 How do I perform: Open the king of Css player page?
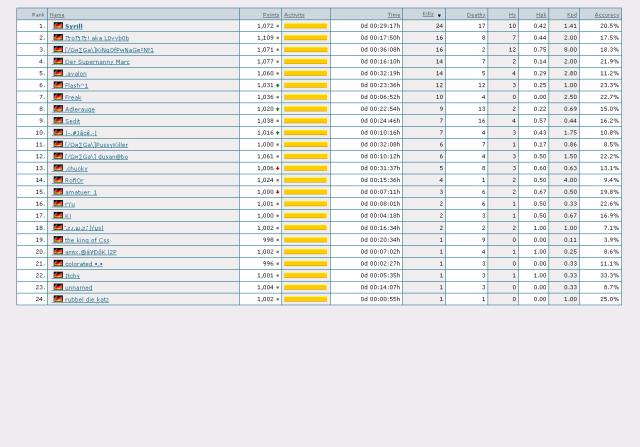[87, 240]
